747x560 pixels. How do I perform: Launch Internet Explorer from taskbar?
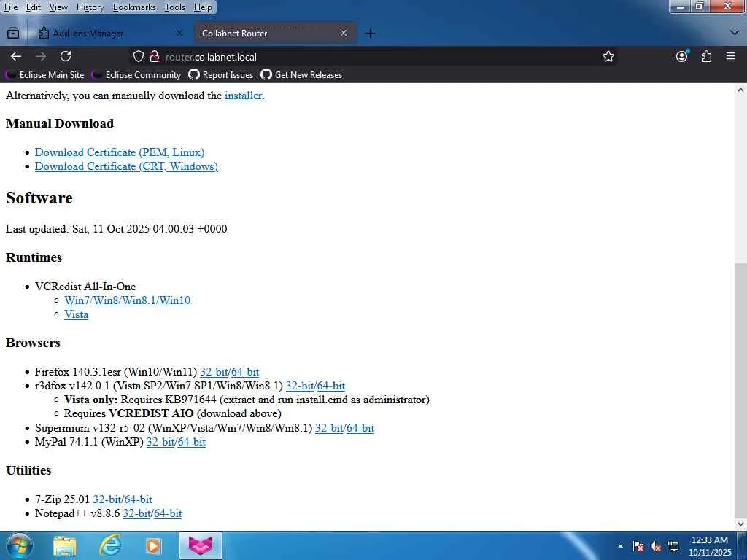(x=109, y=545)
